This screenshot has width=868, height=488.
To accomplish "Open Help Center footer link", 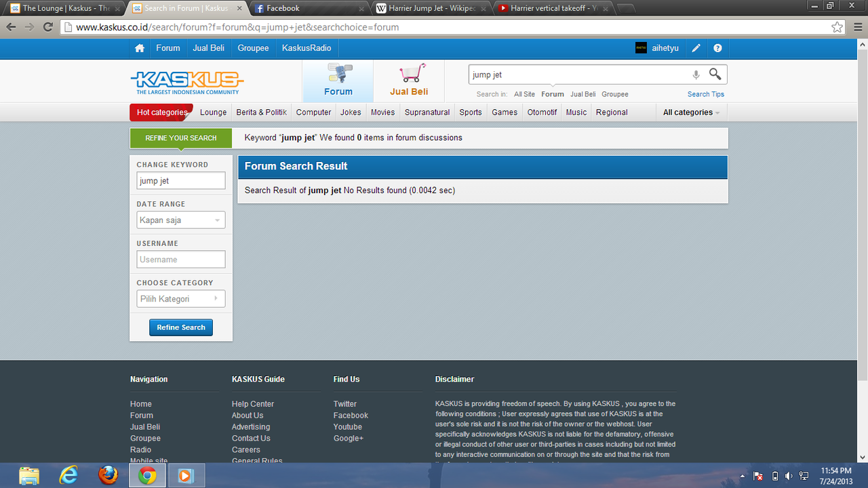I will pos(253,404).
